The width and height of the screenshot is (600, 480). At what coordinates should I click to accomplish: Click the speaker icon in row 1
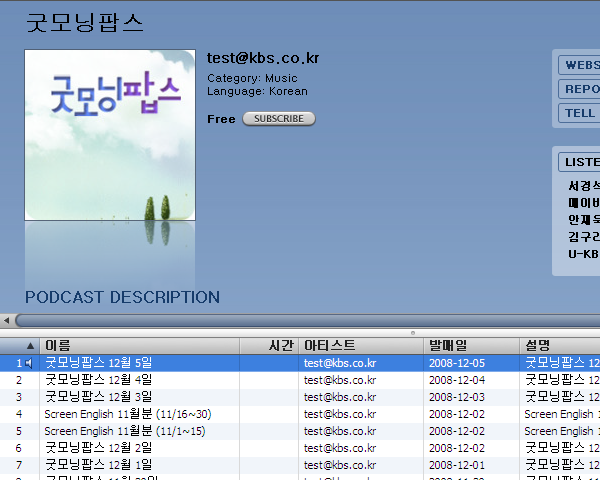[x=29, y=363]
